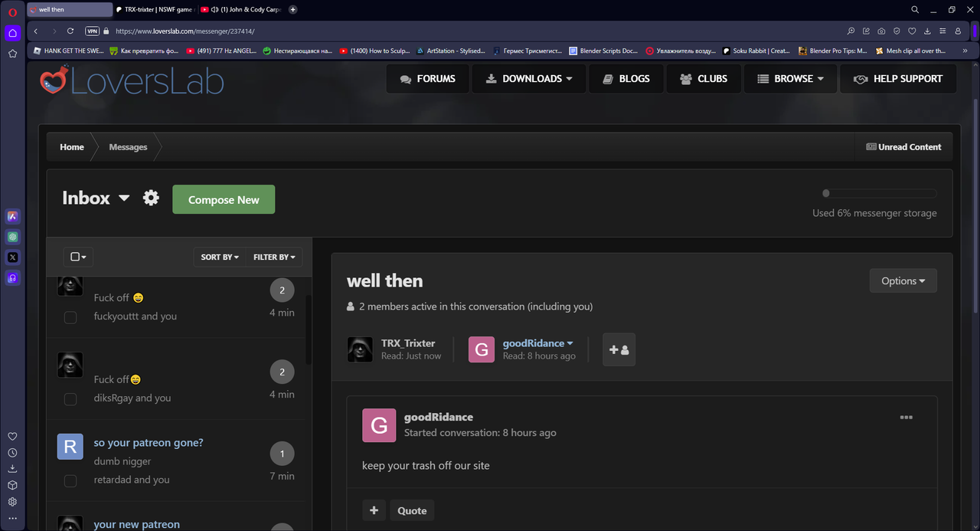Image resolution: width=980 pixels, height=531 pixels.
Task: Click the conversation list scrollbar
Action: click(x=309, y=329)
